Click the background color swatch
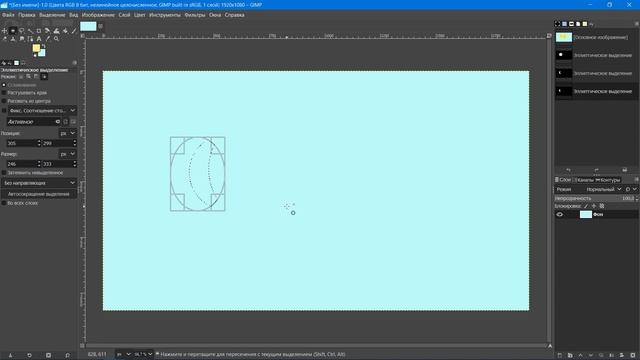The height and width of the screenshot is (360, 640). (42, 53)
